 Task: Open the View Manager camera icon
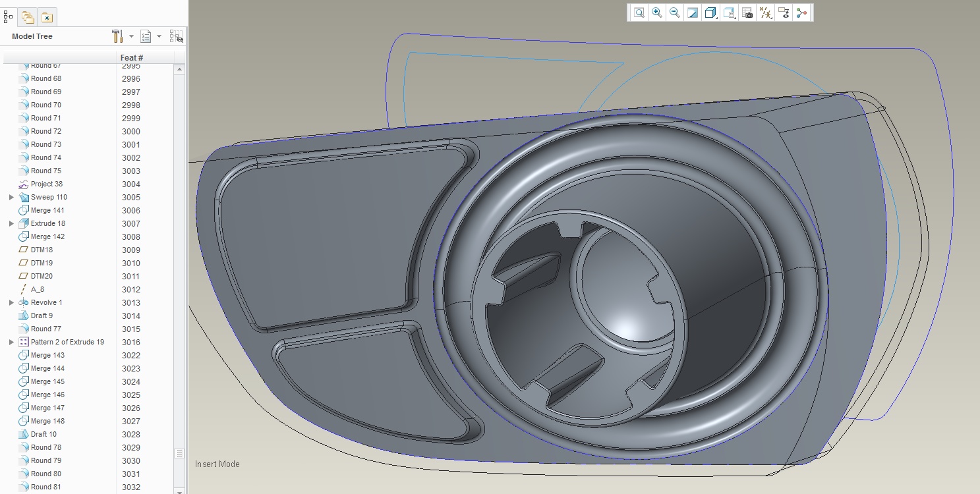(x=747, y=13)
